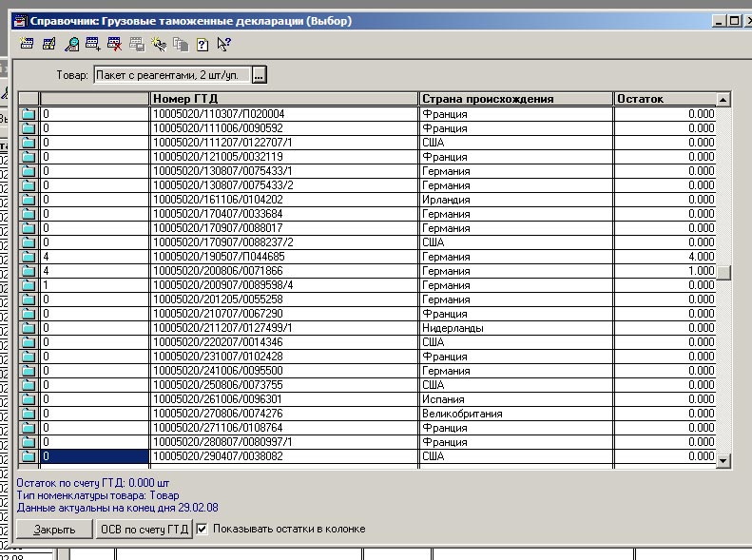Sort by the 'Номер ГТД' column header
Image resolution: width=752 pixels, height=560 pixels.
[x=283, y=99]
